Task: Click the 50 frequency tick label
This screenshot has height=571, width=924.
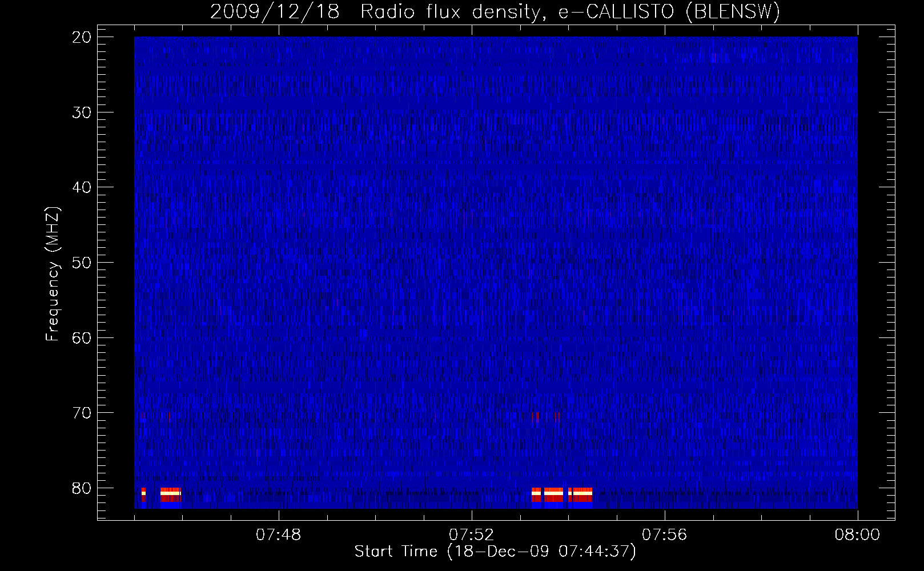Action: point(82,263)
